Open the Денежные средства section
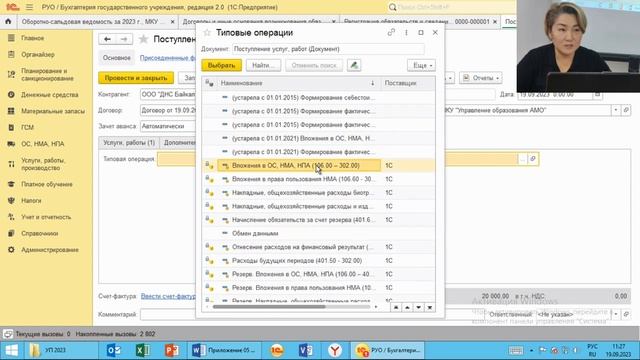 [x=50, y=95]
